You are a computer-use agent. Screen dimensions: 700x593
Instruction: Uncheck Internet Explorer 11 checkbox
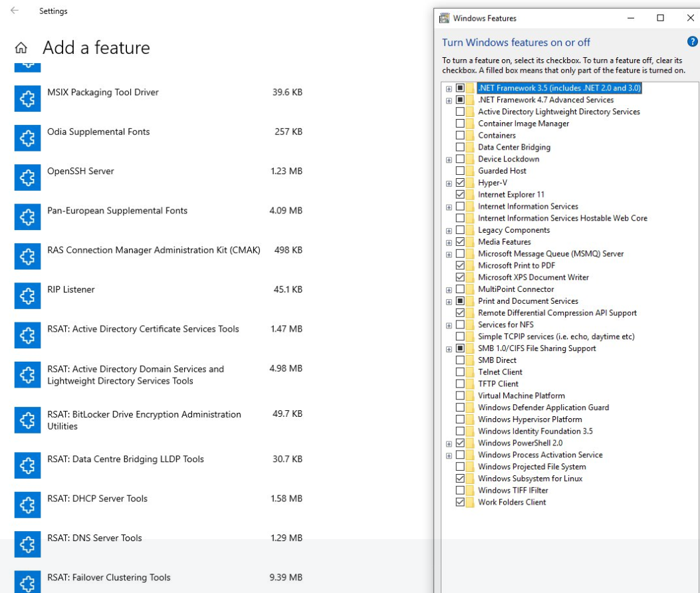tap(460, 195)
